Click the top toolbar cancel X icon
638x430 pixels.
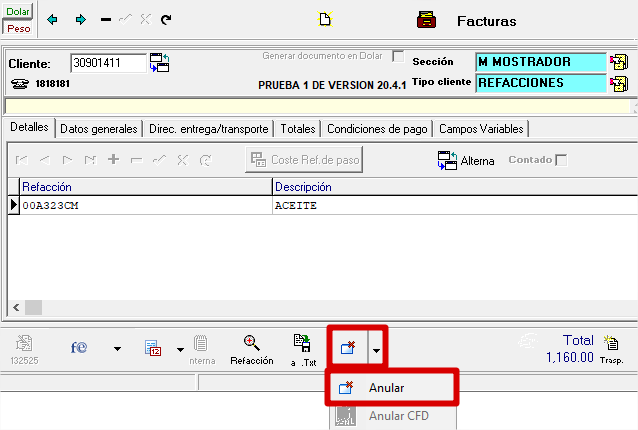tap(145, 19)
